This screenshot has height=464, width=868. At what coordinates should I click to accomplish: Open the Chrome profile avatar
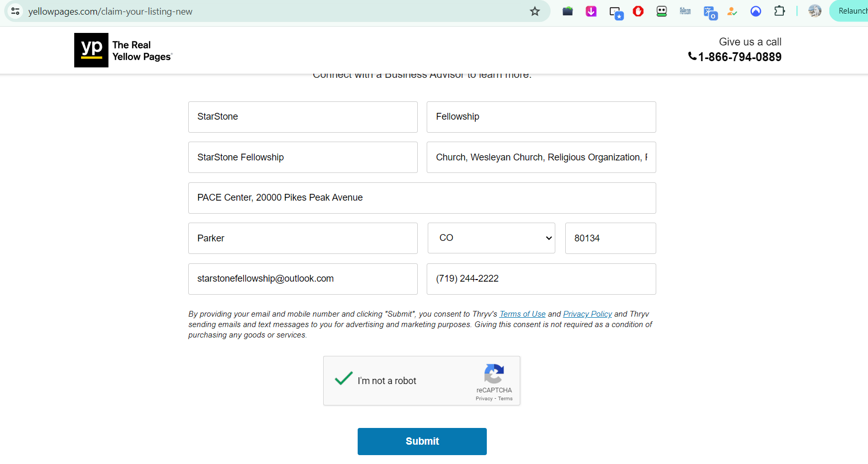pos(814,11)
